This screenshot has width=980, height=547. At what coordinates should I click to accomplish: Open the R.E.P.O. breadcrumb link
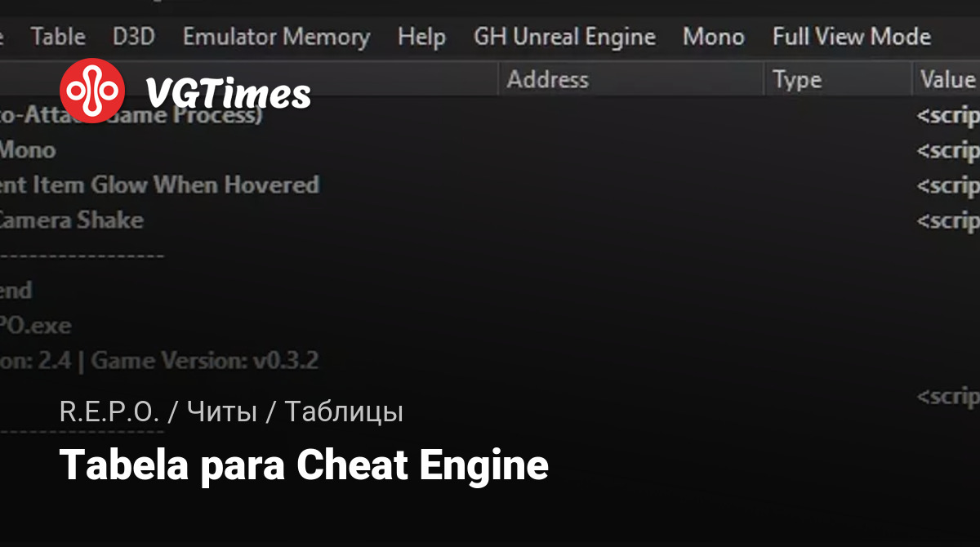[109, 412]
